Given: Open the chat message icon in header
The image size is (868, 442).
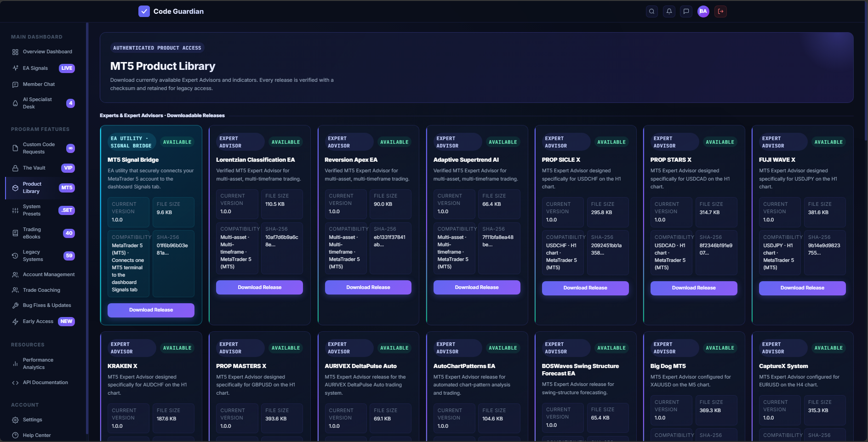Looking at the screenshot, I should [x=686, y=11].
